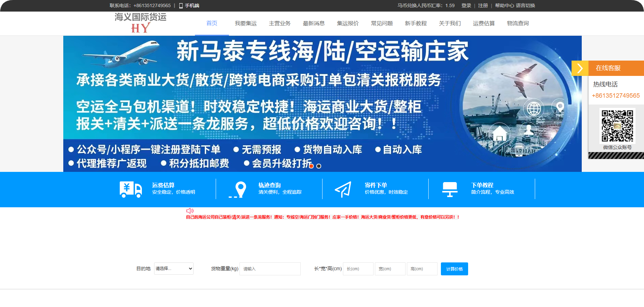Open the 物流查询 navigation tab
Image resolution: width=644 pixels, height=307 pixels.
click(x=518, y=23)
